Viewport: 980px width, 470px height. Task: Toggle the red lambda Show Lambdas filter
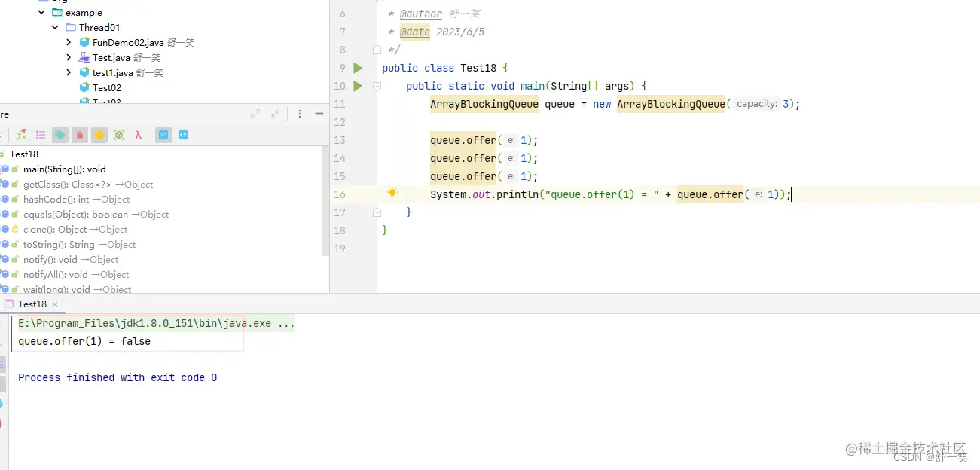coord(139,135)
